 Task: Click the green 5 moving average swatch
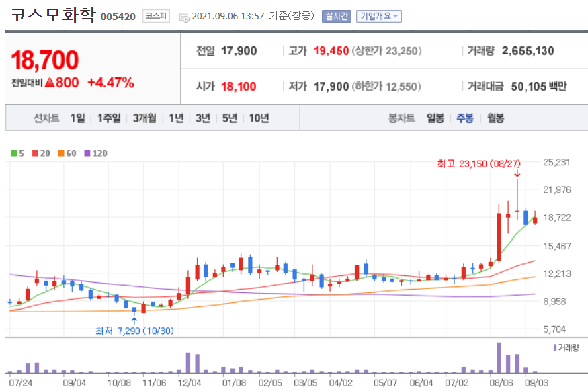tap(14, 153)
